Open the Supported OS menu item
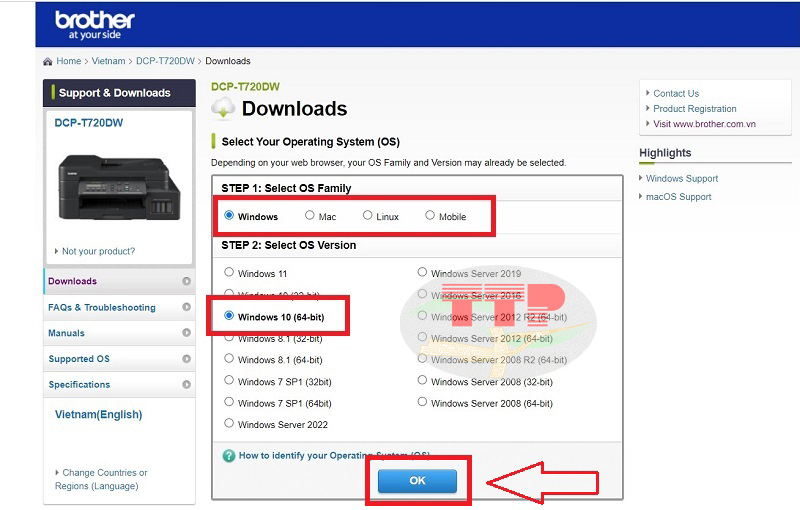This screenshot has width=800, height=510. (119, 359)
